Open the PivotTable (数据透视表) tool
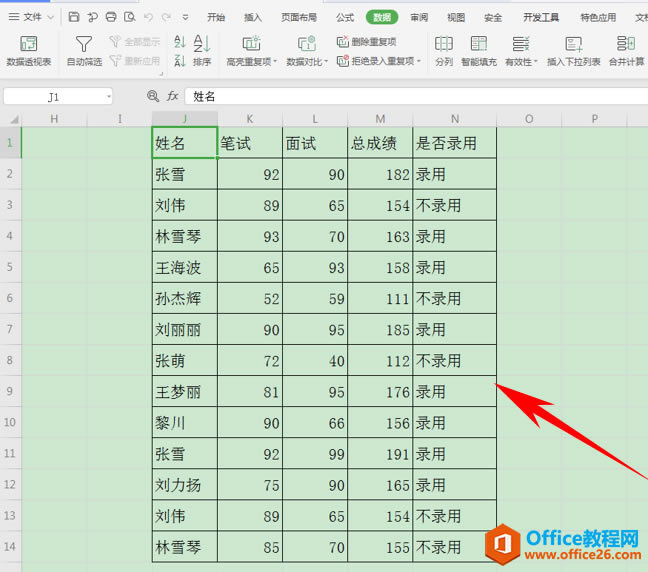 [x=29, y=51]
